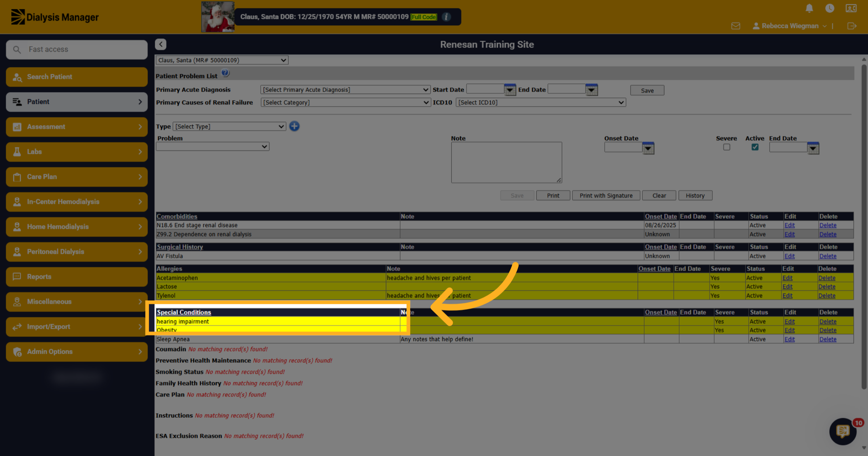
Task: Open the Problem dropdown
Action: click(213, 146)
